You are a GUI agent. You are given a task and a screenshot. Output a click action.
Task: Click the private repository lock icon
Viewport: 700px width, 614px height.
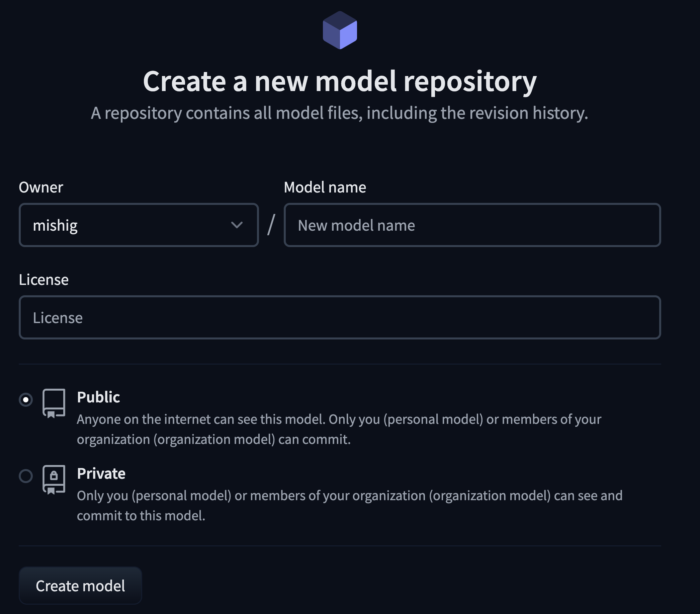(54, 479)
